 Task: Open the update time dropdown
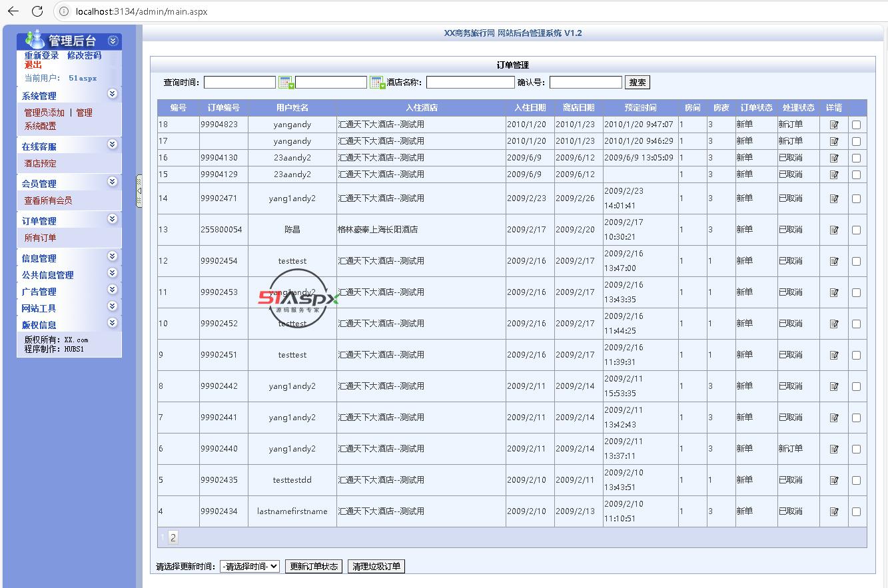pyautogui.click(x=249, y=566)
